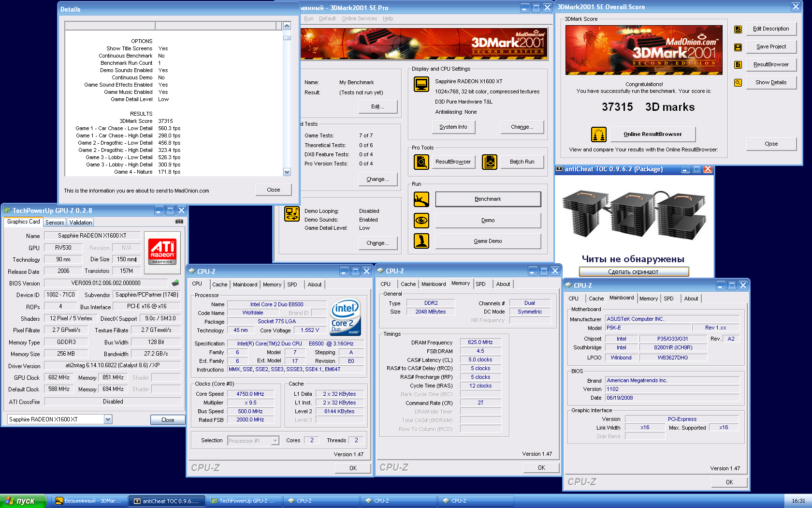Click the 37315 3D marks score text
Viewport: 812px width, 508px height.
[648, 107]
